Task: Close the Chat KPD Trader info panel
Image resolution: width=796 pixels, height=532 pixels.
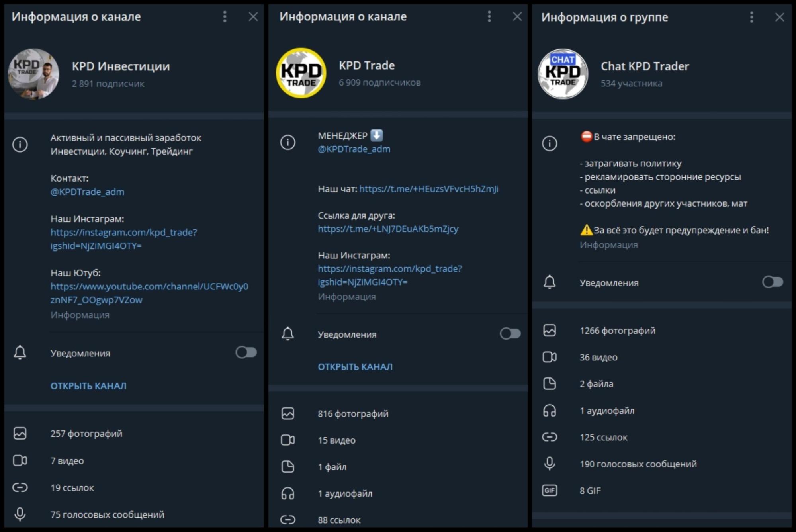Action: 779,17
